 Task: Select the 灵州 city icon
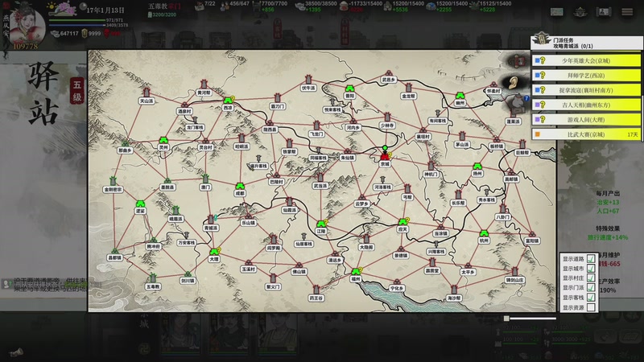click(x=163, y=140)
